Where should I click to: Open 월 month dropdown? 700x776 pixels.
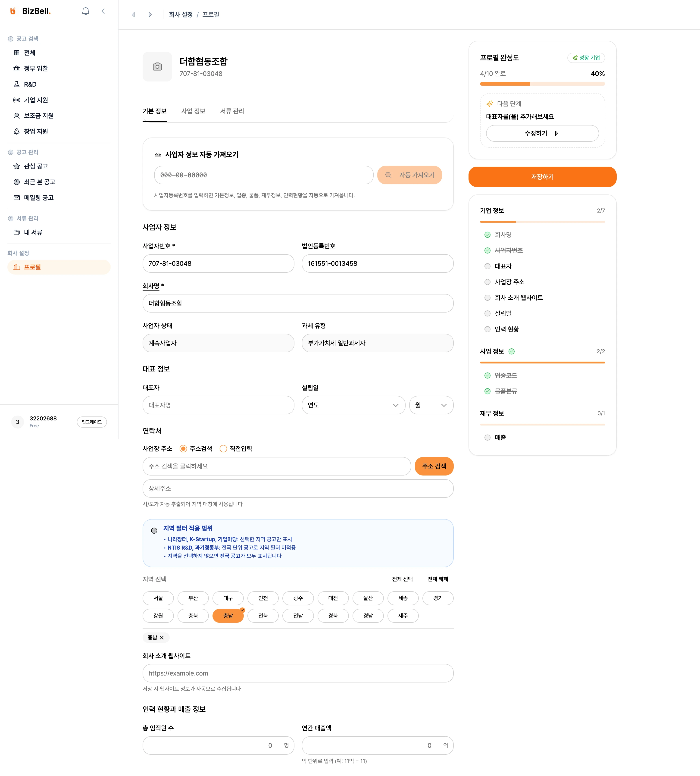[x=431, y=405]
